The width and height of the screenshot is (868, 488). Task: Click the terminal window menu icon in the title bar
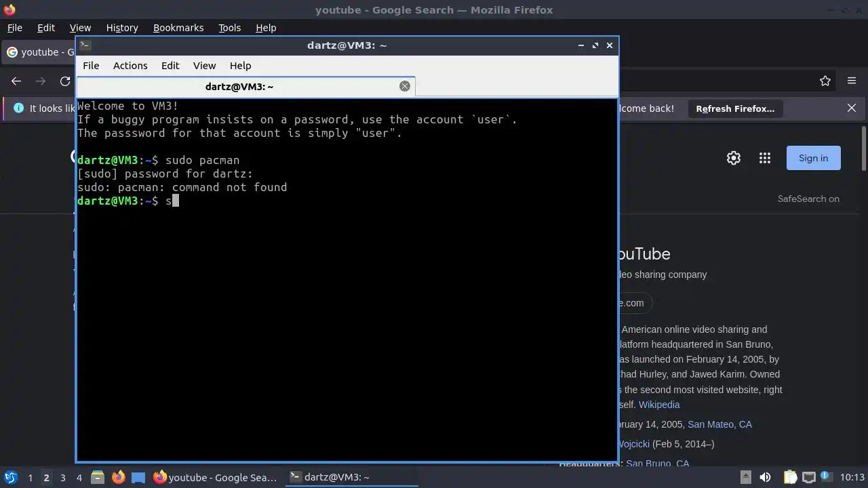point(85,45)
